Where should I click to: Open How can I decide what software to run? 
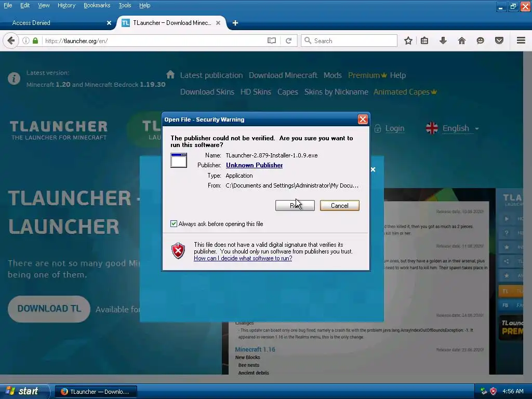click(243, 258)
